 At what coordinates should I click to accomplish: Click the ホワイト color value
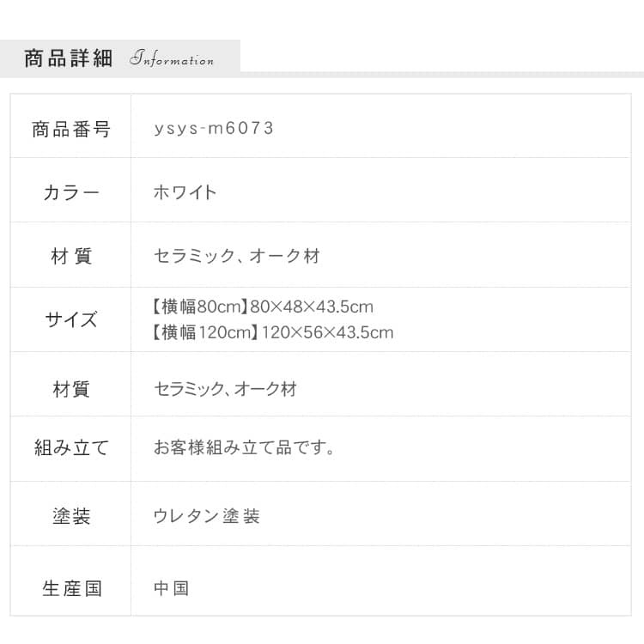point(185,192)
